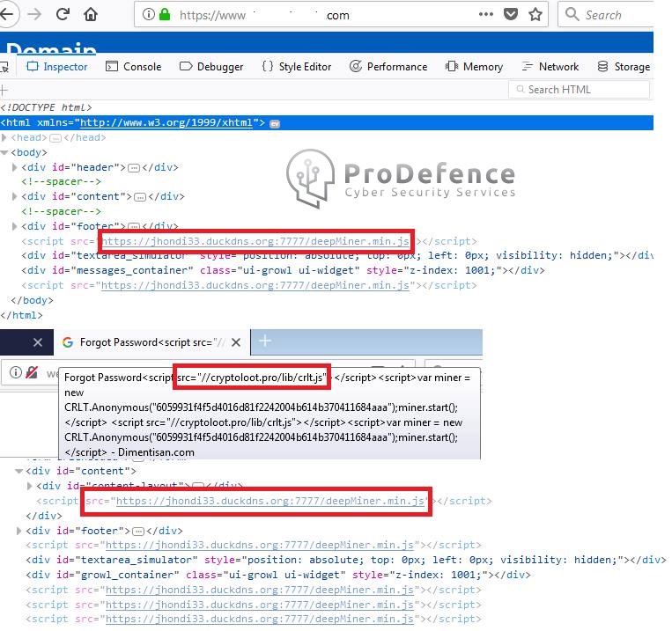Select the Forgot Password browser tab
This screenshot has width=672, height=631.
151,342
